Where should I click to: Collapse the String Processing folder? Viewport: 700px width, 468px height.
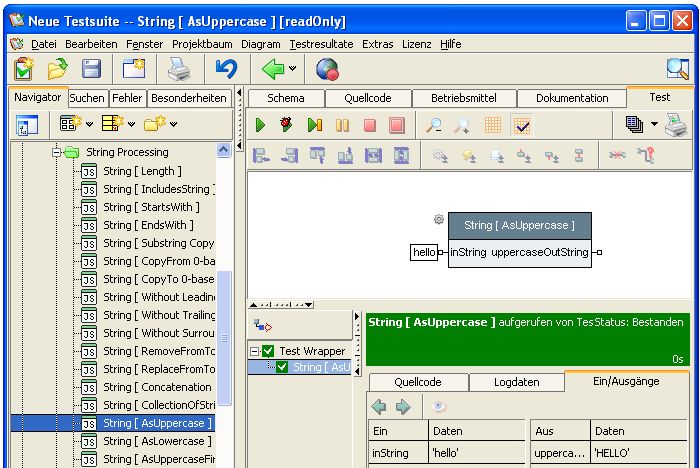pyautogui.click(x=56, y=153)
